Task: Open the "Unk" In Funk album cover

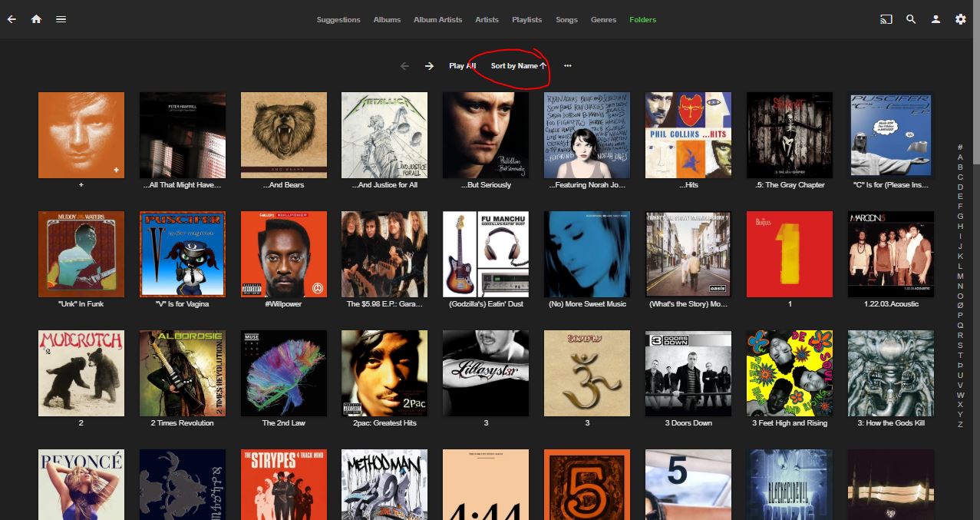Action: pyautogui.click(x=81, y=254)
